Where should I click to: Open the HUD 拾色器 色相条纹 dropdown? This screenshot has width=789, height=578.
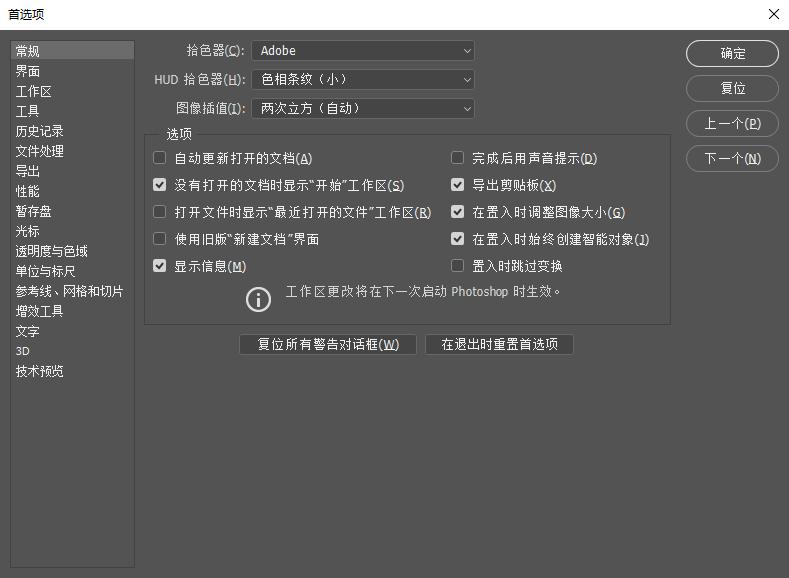coord(363,79)
